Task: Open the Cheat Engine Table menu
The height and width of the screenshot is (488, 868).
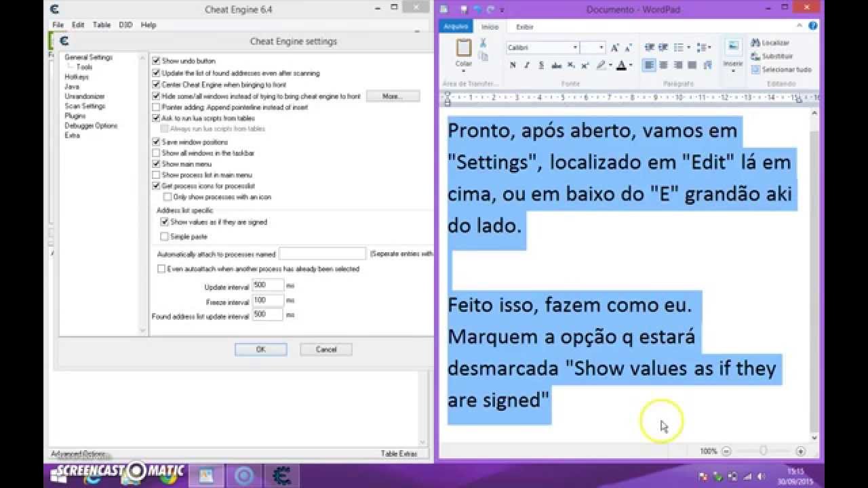Action: click(102, 24)
